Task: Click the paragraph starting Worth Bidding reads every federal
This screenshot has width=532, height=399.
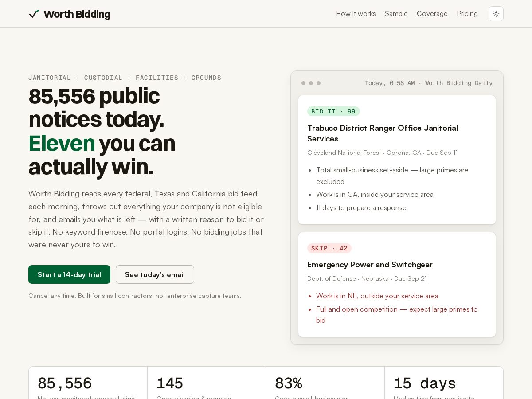Action: (146, 219)
